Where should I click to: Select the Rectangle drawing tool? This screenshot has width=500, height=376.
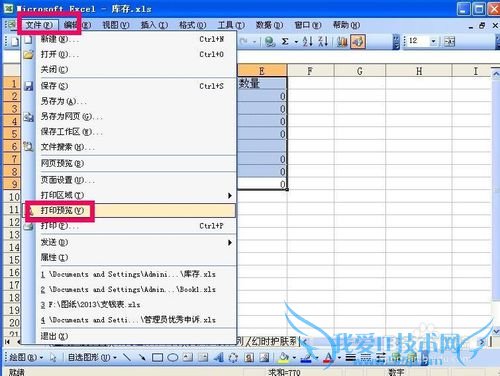(x=157, y=358)
